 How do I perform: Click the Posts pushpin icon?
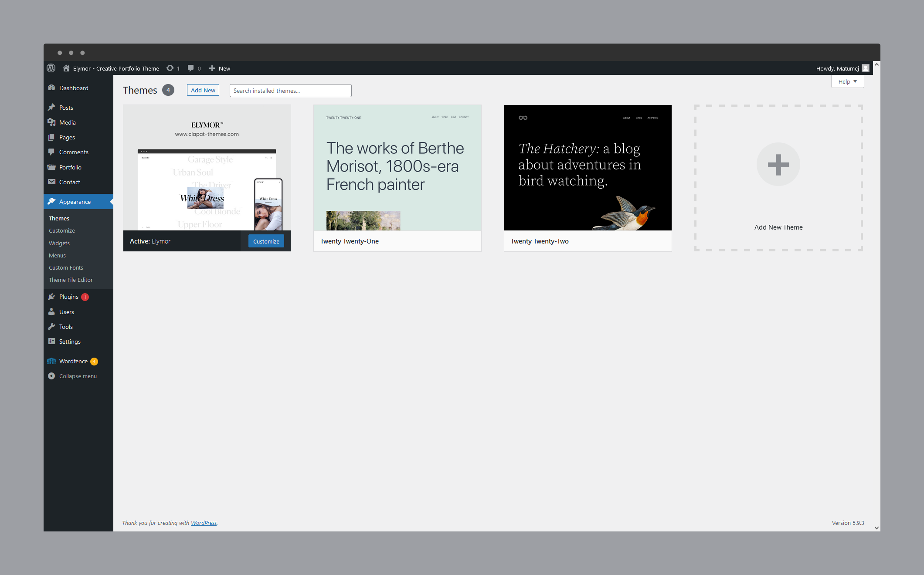(51, 107)
